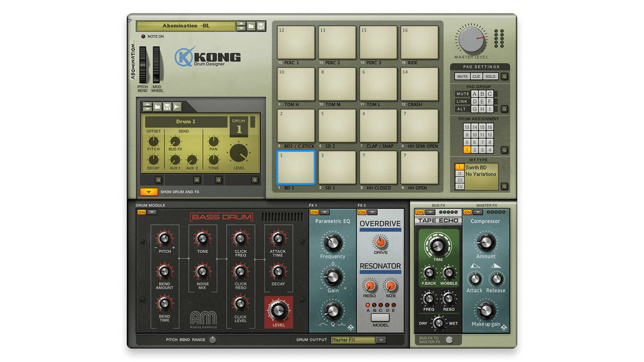Screen dimensions: 644x362
Task: Select hit type IV
Action: pyautogui.click(x=460, y=186)
